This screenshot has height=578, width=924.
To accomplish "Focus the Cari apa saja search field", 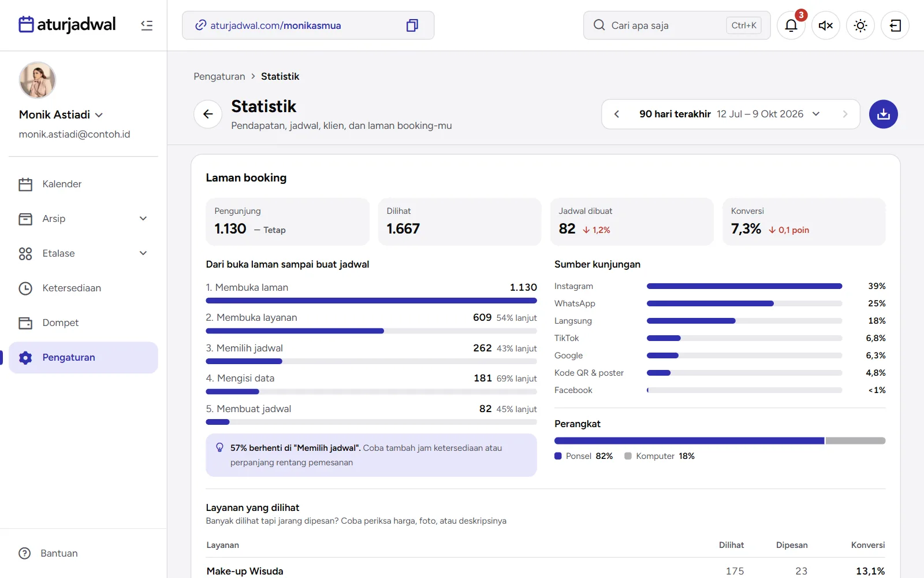I will (677, 25).
